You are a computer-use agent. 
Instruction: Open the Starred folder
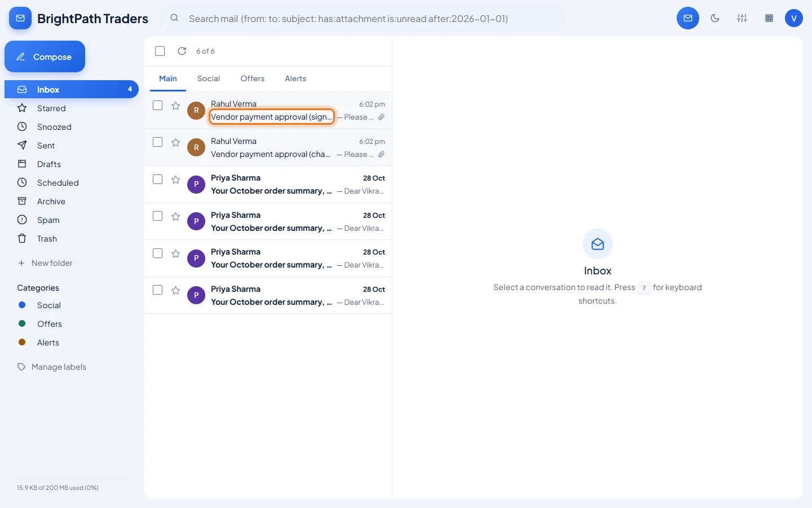click(x=72, y=108)
